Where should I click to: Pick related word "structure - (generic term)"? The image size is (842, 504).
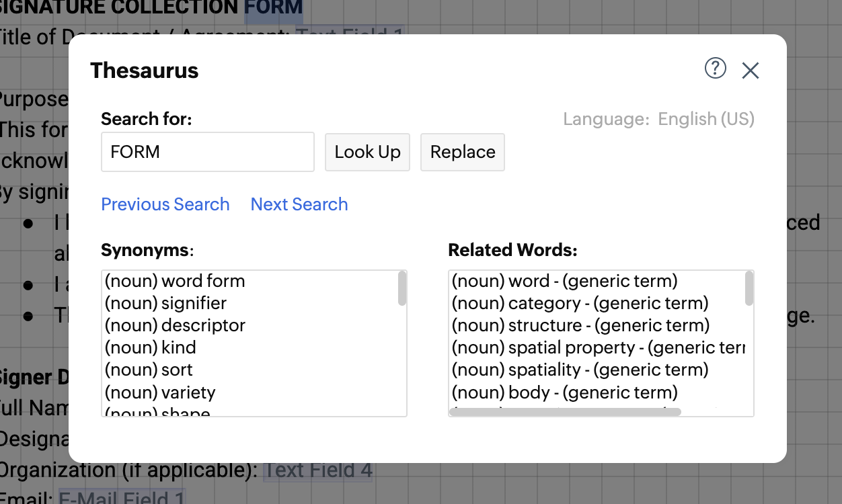pos(580,325)
